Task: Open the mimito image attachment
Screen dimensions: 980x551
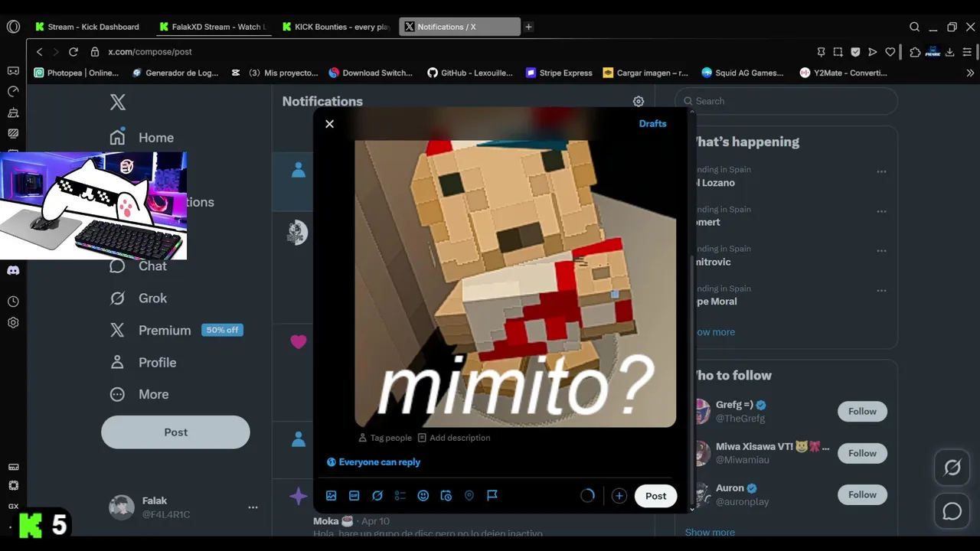Action: pyautogui.click(x=515, y=283)
